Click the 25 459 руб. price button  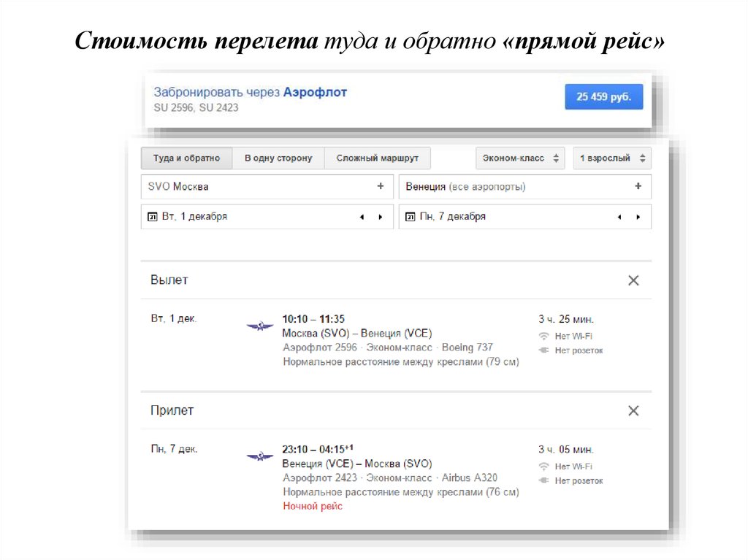coord(603,96)
